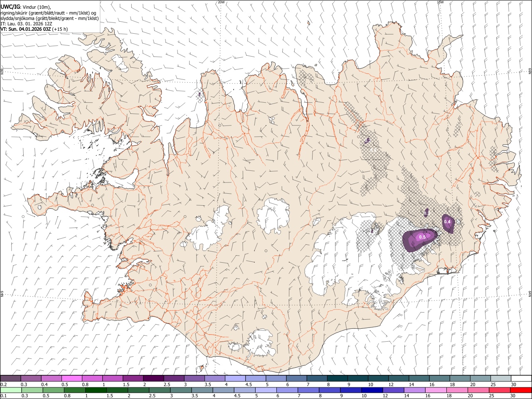Image resolution: width=532 pixels, height=399 pixels.
Task: Click the small purple precipitation patch labeled 0.4
Action: click(448, 224)
